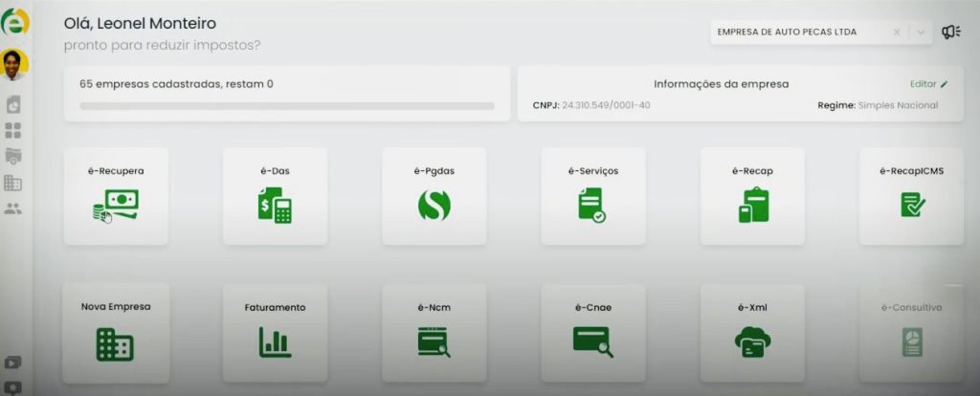Click the CNPJ number 24.310.549/0001-40
The image size is (980, 396).
pyautogui.click(x=606, y=105)
